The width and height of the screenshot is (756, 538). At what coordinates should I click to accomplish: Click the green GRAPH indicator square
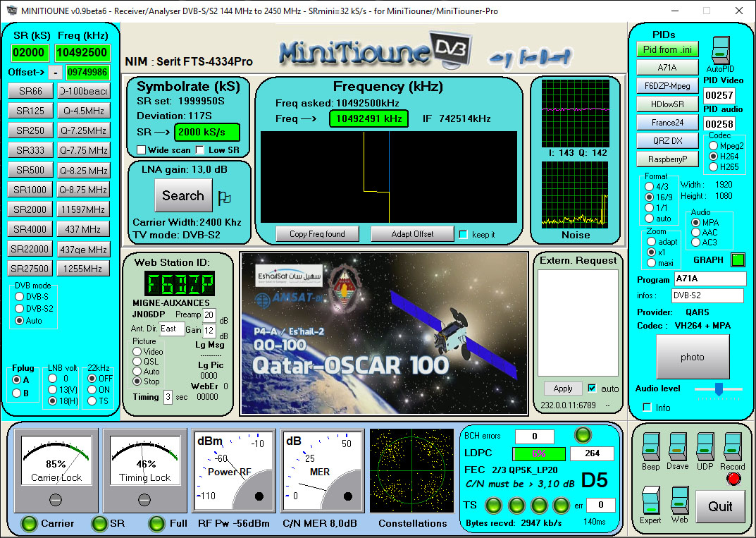pos(737,259)
